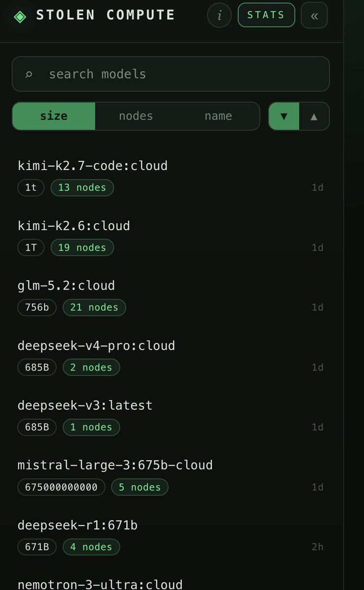
Task: Click the 671B size badge
Action: click(x=37, y=547)
